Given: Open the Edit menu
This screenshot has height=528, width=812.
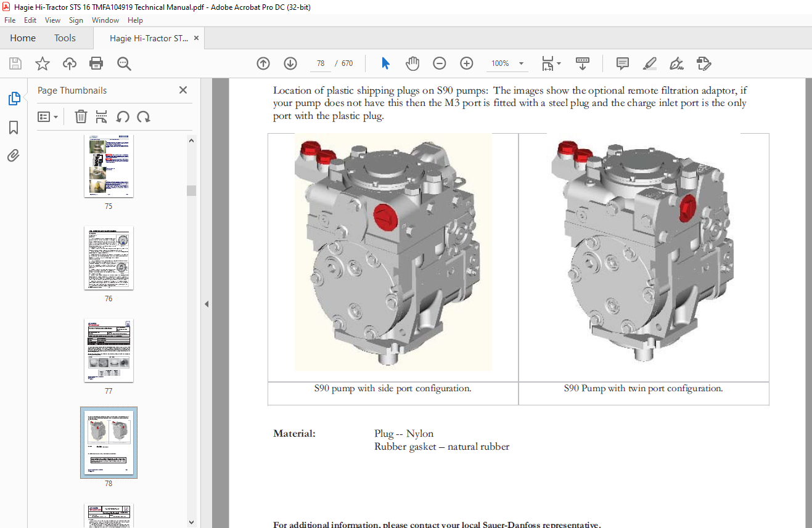Looking at the screenshot, I should point(30,20).
